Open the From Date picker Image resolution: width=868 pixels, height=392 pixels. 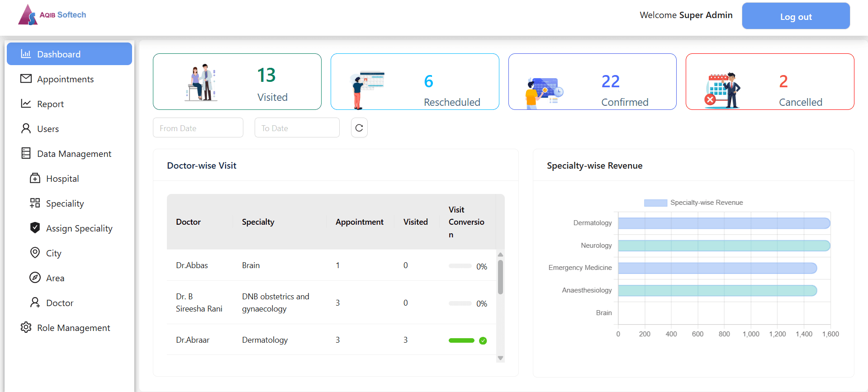tap(198, 128)
